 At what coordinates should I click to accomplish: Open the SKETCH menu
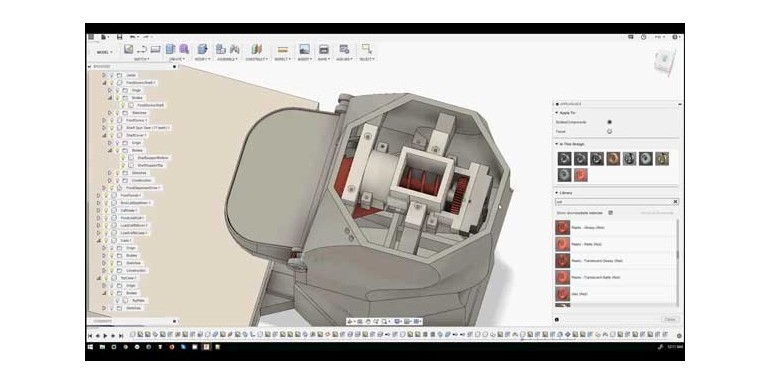[142, 59]
